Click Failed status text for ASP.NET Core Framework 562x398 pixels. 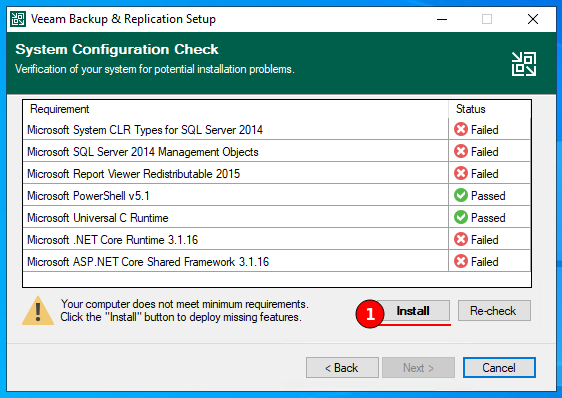pos(485,262)
